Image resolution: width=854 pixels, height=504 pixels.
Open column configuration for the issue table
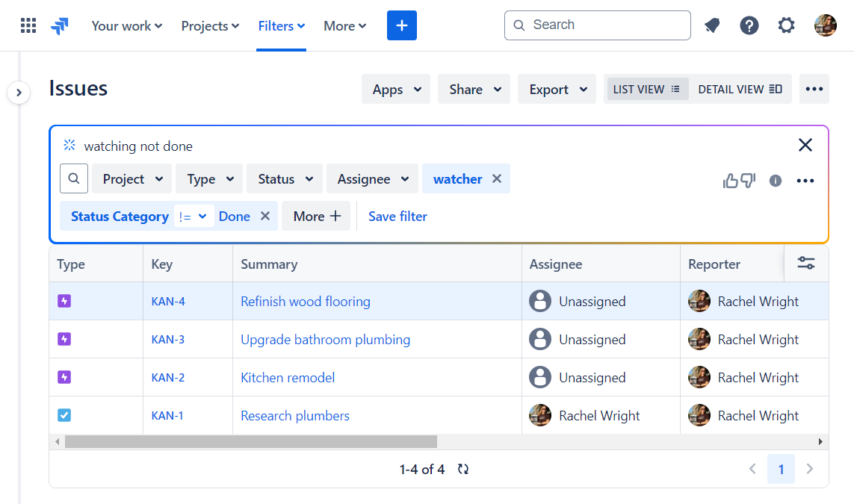806,264
